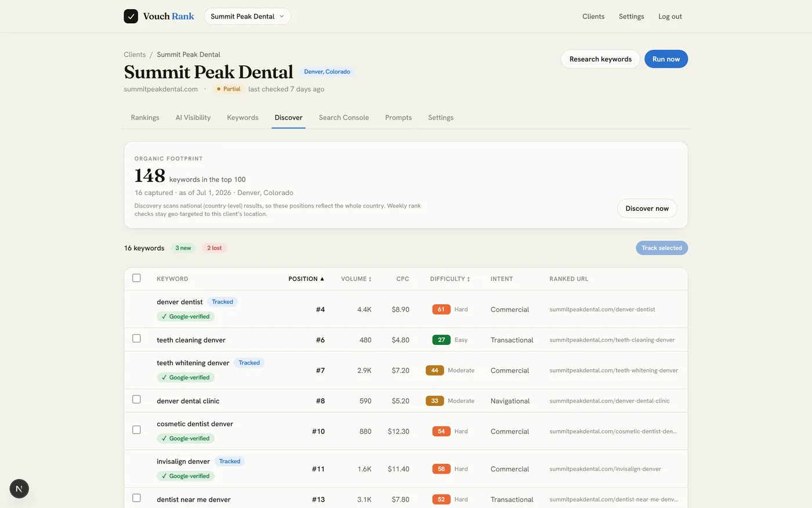This screenshot has height=508, width=812.
Task: Open Clients in the top navigation
Action: pyautogui.click(x=593, y=16)
